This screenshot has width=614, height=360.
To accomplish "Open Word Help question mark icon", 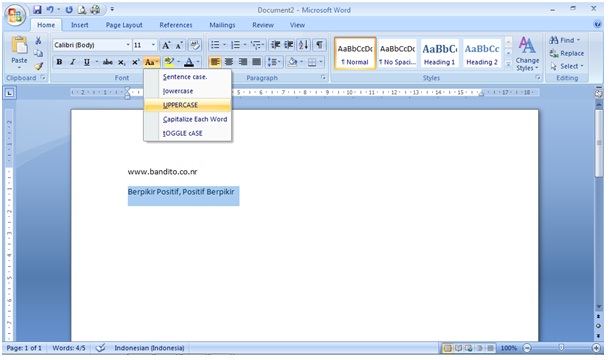I will pos(597,24).
